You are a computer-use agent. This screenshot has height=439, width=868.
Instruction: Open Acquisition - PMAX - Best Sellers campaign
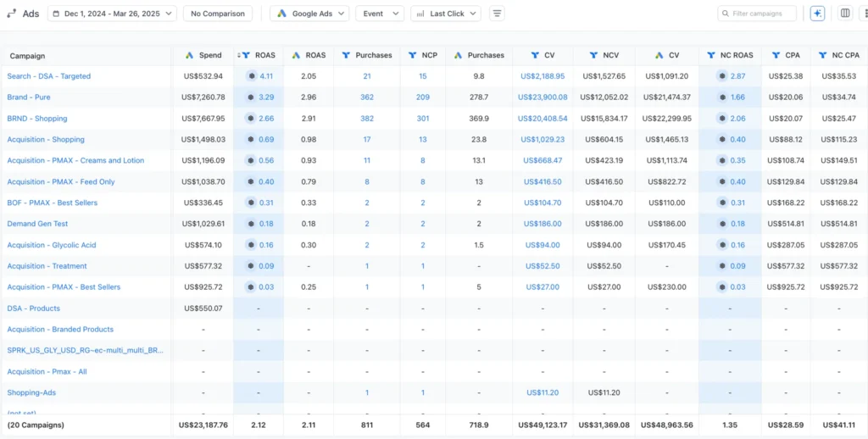tap(64, 286)
